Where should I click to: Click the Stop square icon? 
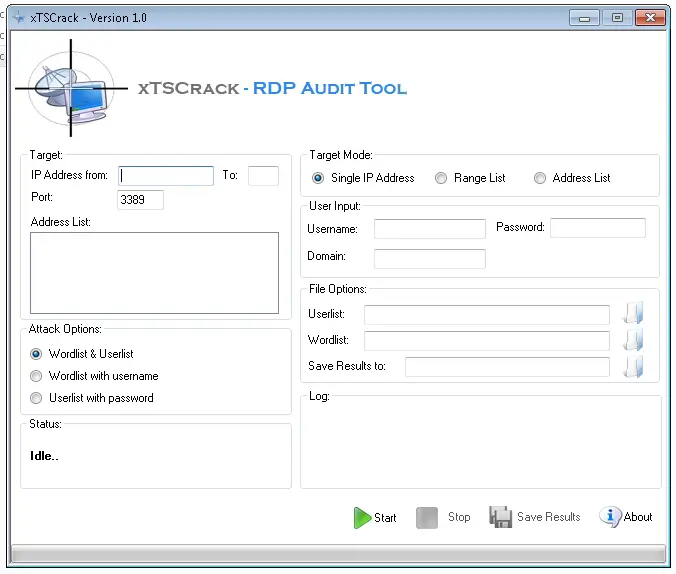point(427,518)
